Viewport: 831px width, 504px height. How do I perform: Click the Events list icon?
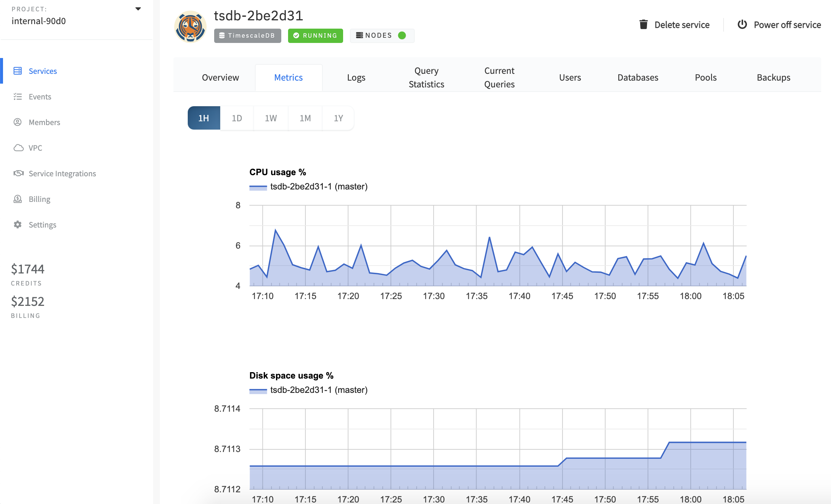pos(18,96)
